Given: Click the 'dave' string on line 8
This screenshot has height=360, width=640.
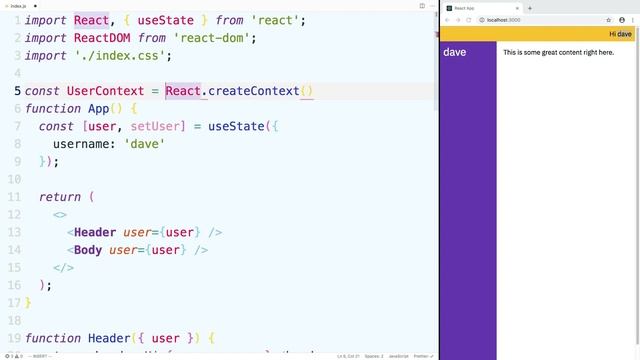Looking at the screenshot, I should (144, 144).
